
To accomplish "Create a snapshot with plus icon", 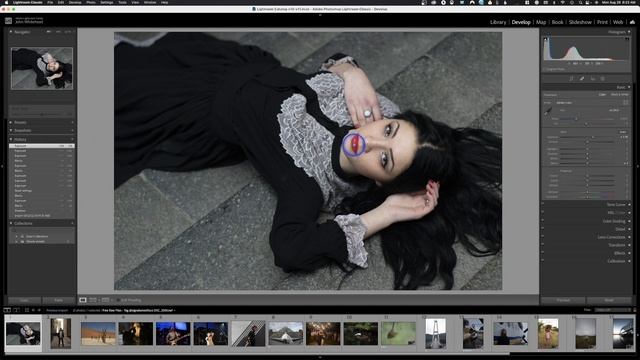I will point(72,131).
